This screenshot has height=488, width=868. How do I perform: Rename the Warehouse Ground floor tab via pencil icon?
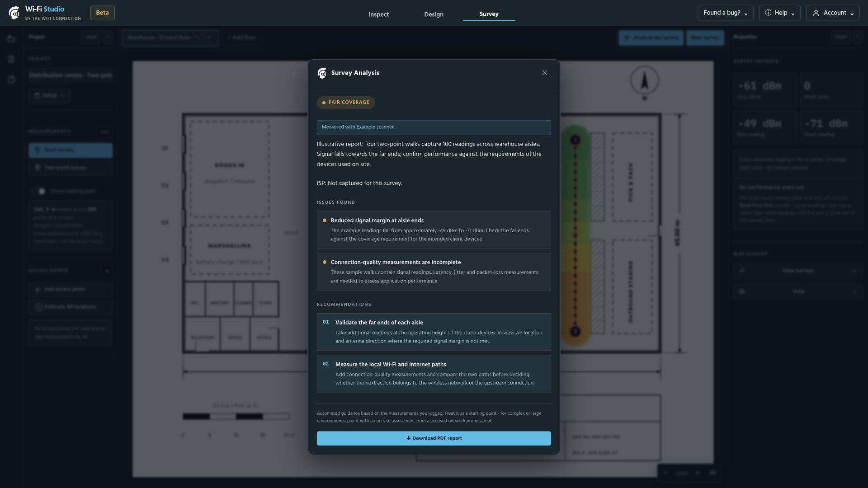point(198,38)
